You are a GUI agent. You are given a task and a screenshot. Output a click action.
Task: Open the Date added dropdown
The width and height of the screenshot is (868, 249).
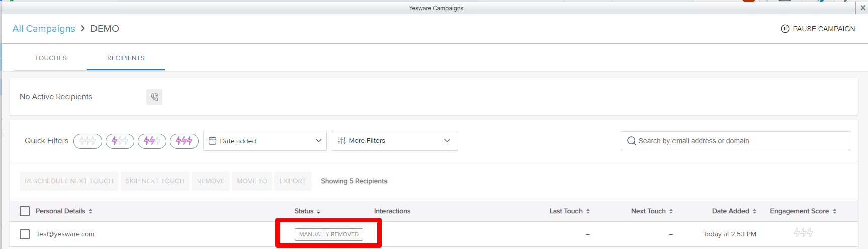[x=265, y=141]
